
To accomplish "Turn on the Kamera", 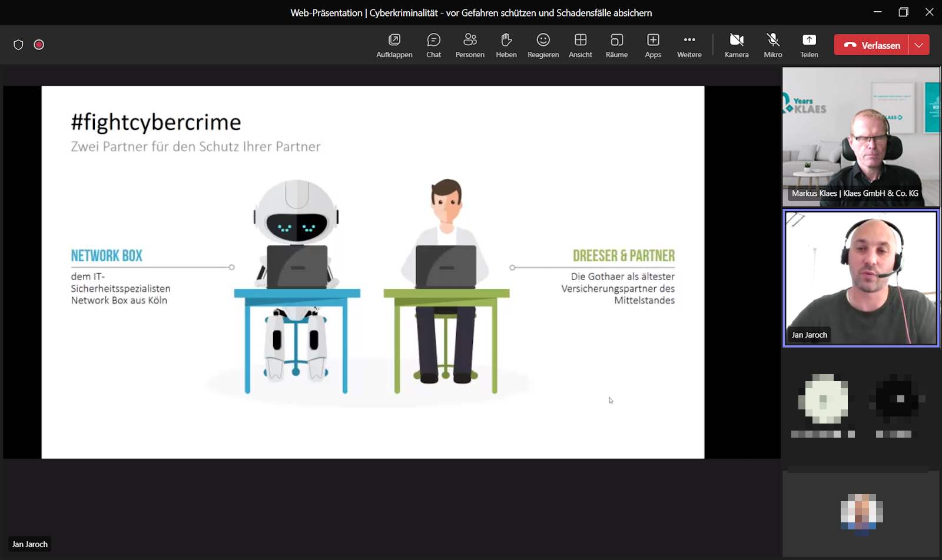I will (x=737, y=45).
